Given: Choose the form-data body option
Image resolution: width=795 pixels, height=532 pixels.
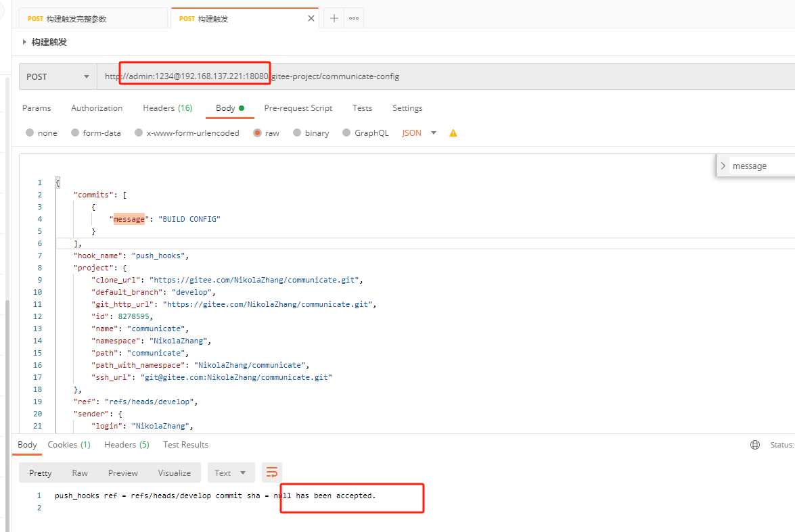Looking at the screenshot, I should point(76,133).
